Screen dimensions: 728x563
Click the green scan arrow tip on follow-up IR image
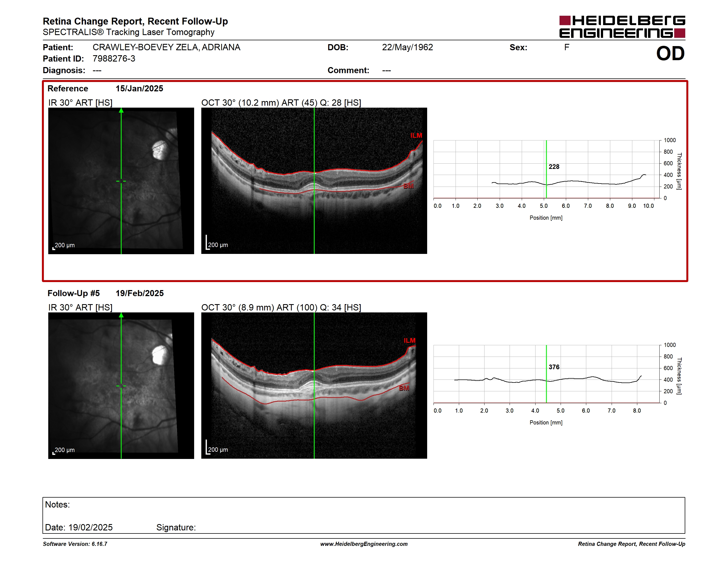click(x=121, y=315)
